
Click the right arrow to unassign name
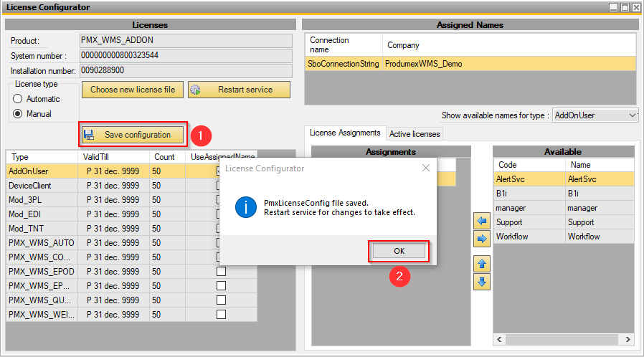(482, 239)
